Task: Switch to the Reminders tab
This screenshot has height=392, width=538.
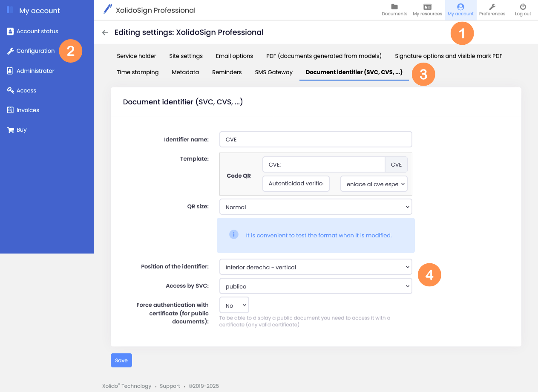Action: pyautogui.click(x=227, y=72)
